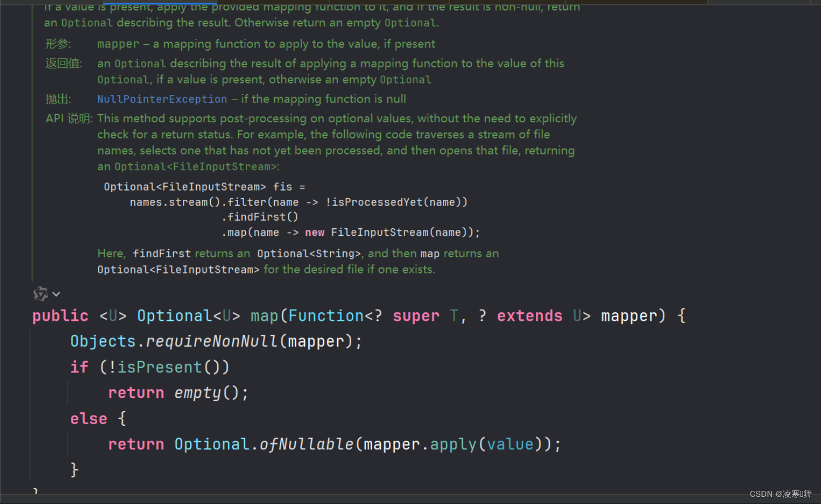Click the 'if' keyword
This screenshot has height=504, width=821.
(x=79, y=367)
